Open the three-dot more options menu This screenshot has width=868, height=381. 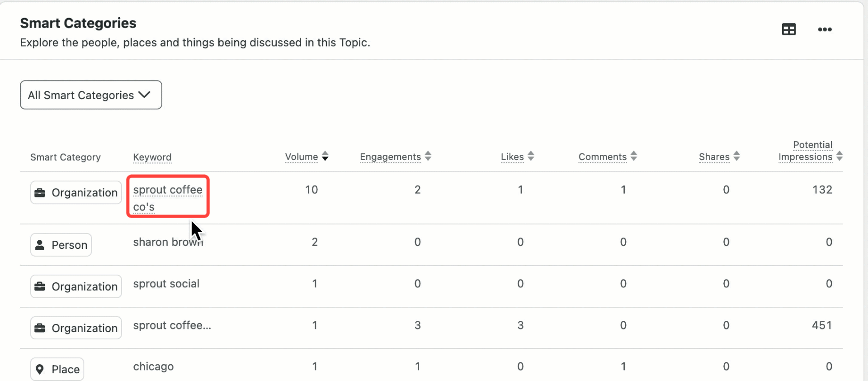825,29
